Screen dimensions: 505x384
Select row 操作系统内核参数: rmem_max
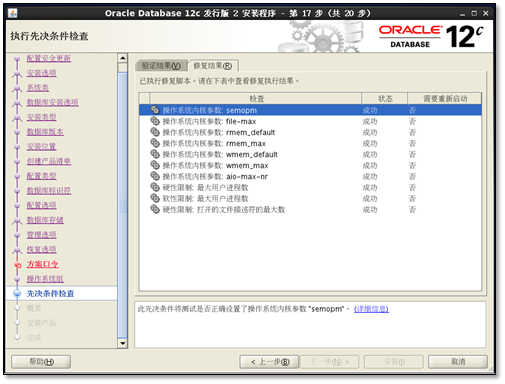[310, 143]
